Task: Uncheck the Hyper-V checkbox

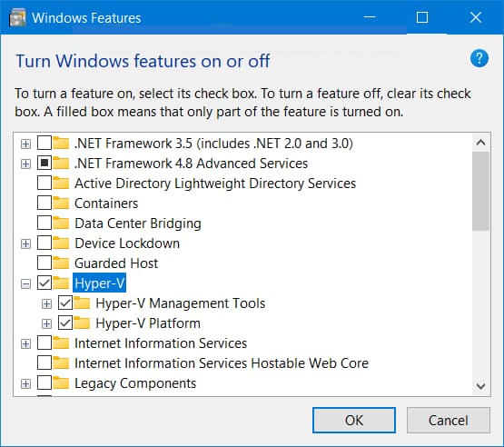Action: tap(44, 283)
